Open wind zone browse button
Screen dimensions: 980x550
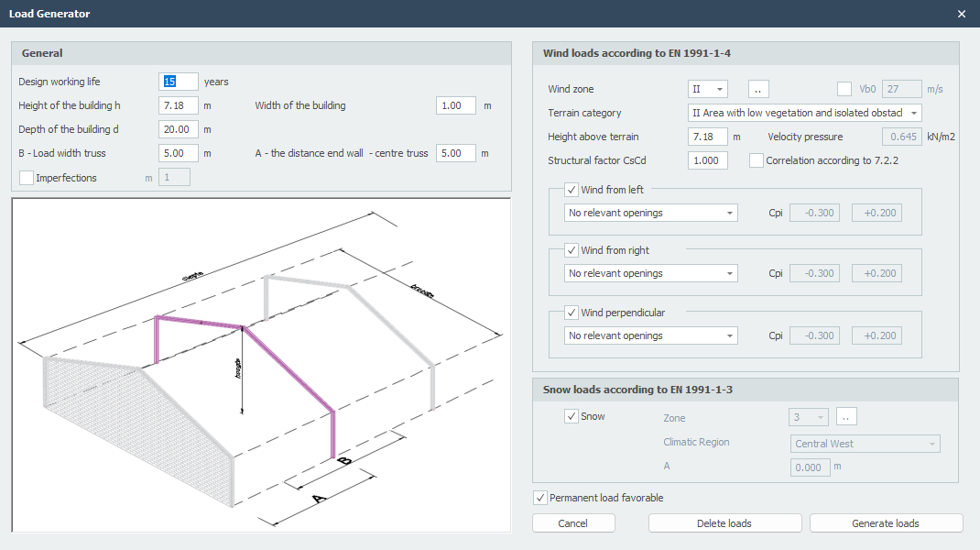[758, 89]
